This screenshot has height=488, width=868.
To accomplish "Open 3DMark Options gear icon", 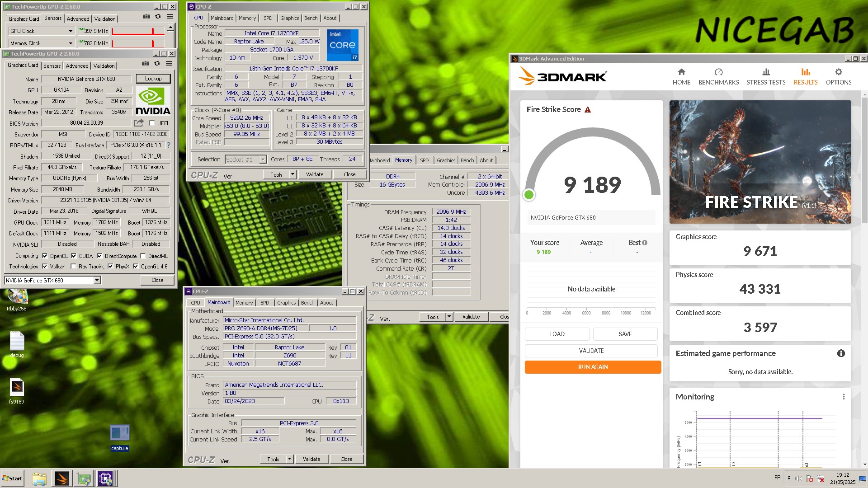I will (839, 72).
